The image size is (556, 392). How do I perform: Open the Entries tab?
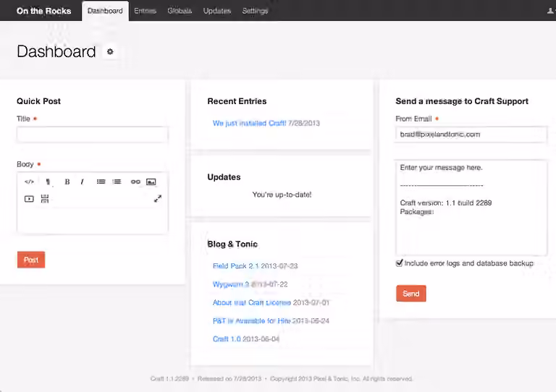coord(145,11)
